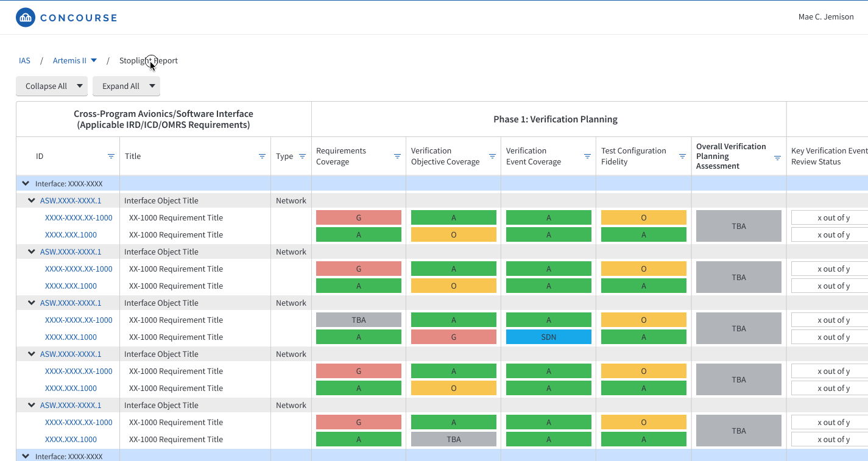Go to the IAS breadcrumb link
Screen dimensions: 868x461
(24, 60)
